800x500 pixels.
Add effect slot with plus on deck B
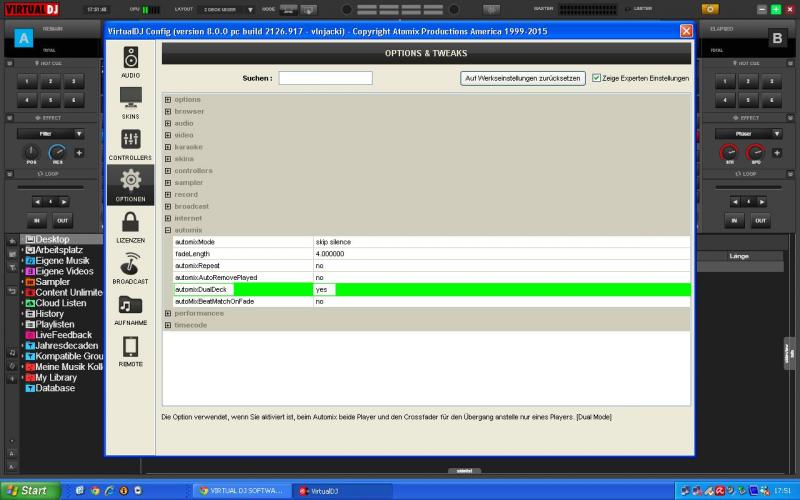coord(777,153)
